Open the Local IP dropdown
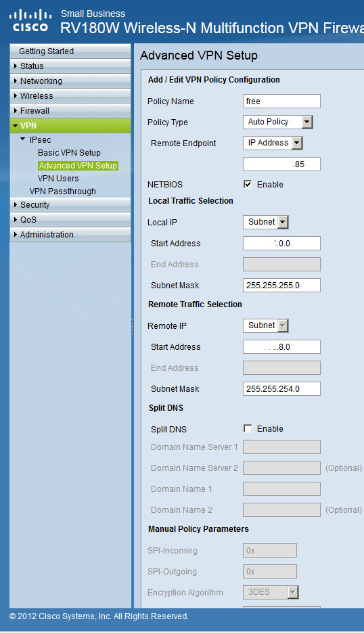The height and width of the screenshot is (634, 364). tap(266, 222)
